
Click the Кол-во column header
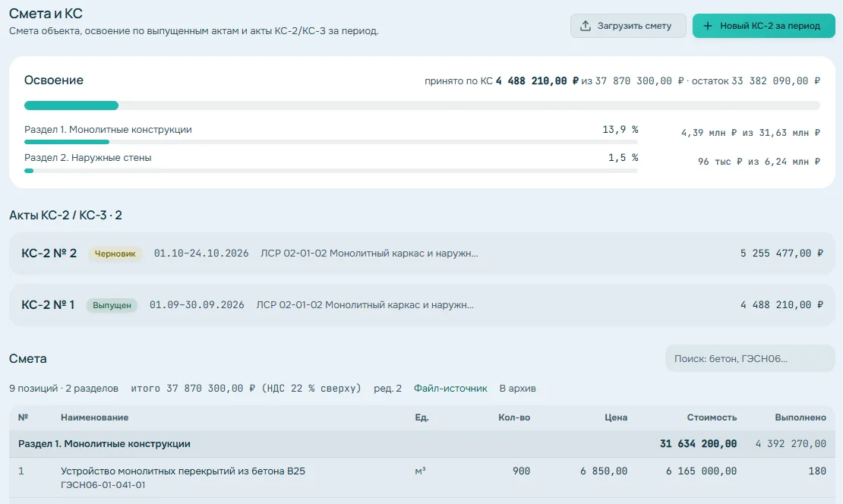pyautogui.click(x=514, y=417)
